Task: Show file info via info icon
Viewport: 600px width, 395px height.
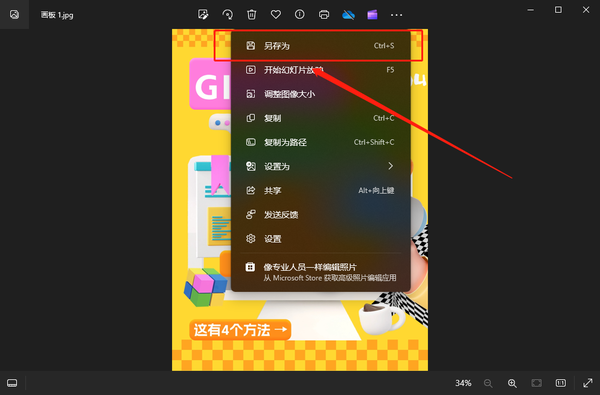Action: pos(300,15)
